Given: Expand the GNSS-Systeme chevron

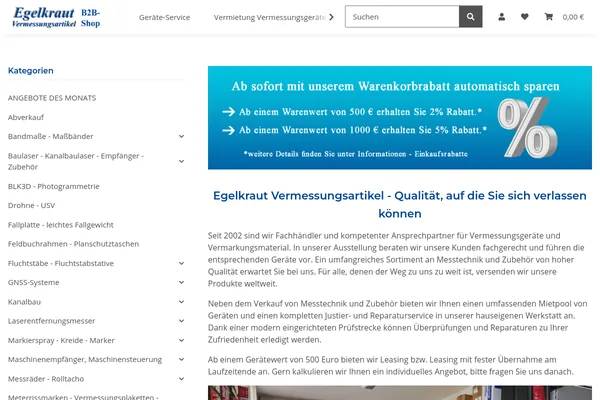Looking at the screenshot, I should (x=181, y=282).
